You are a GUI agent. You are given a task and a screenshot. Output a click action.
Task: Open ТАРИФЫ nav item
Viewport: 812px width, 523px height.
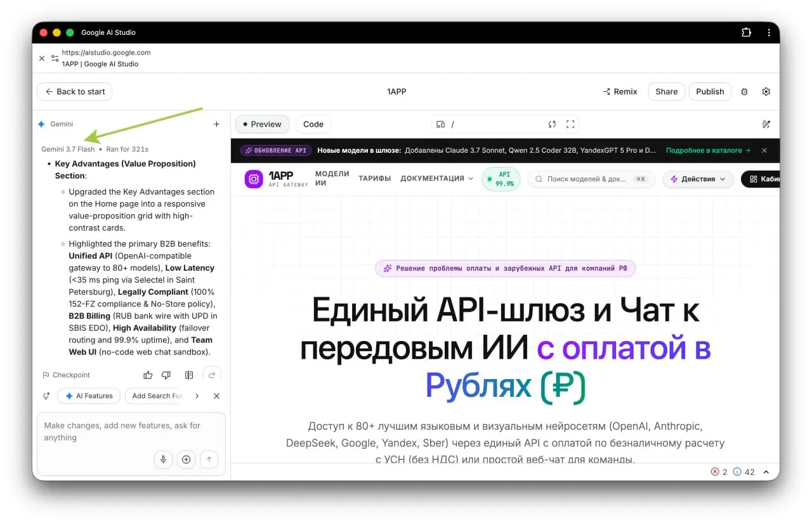click(x=374, y=179)
